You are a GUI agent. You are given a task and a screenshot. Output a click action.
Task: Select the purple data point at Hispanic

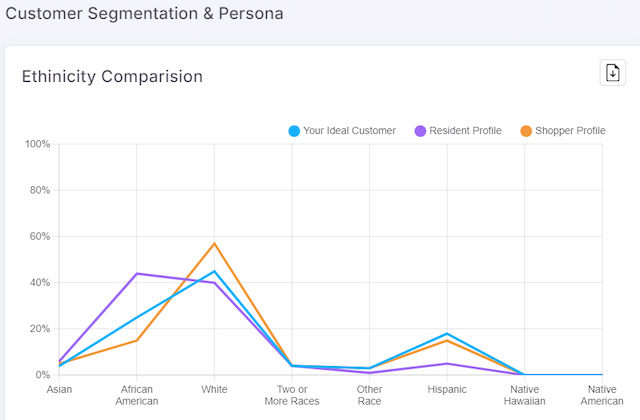pyautogui.click(x=447, y=363)
